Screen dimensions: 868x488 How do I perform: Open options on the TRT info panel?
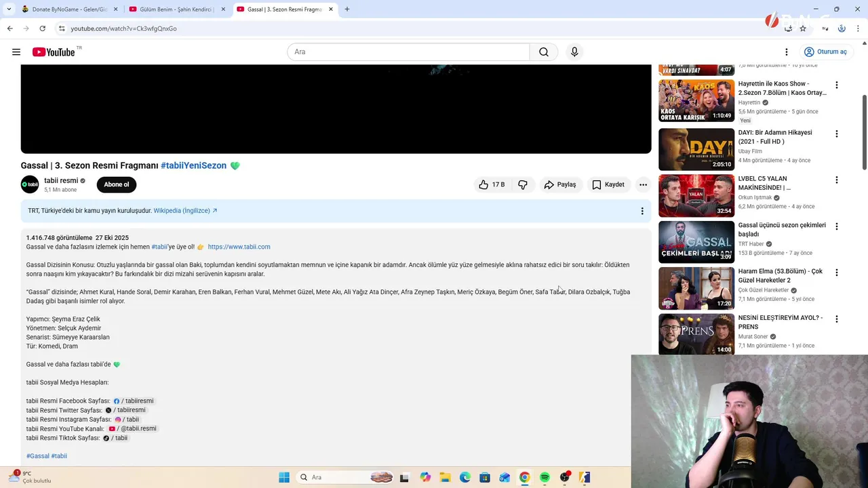(x=642, y=211)
